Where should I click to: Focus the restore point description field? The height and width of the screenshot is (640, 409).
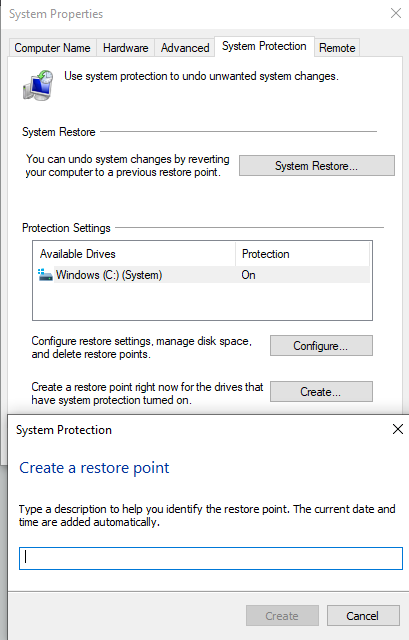211,558
